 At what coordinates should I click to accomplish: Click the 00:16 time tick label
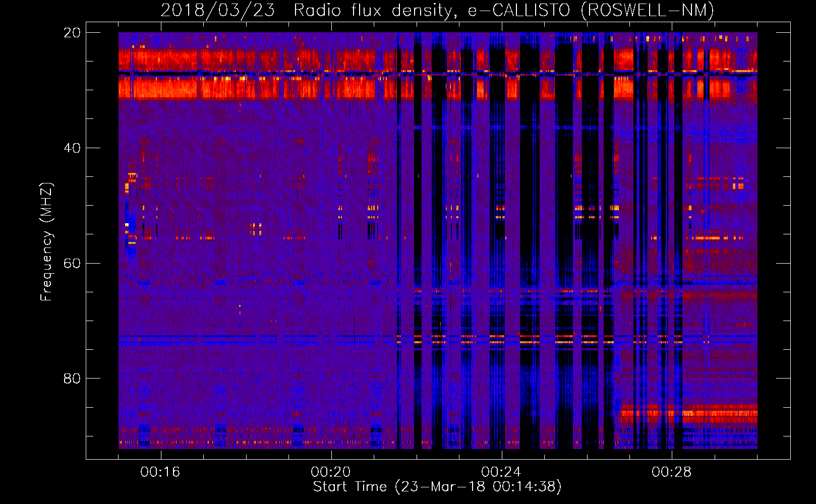click(160, 472)
